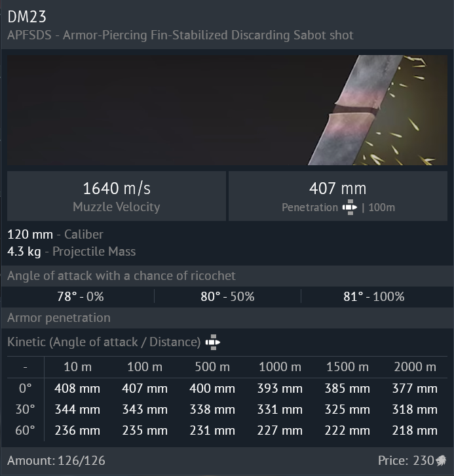Click the shell icon beside Penetration label
This screenshot has width=454, height=476.
350,208
